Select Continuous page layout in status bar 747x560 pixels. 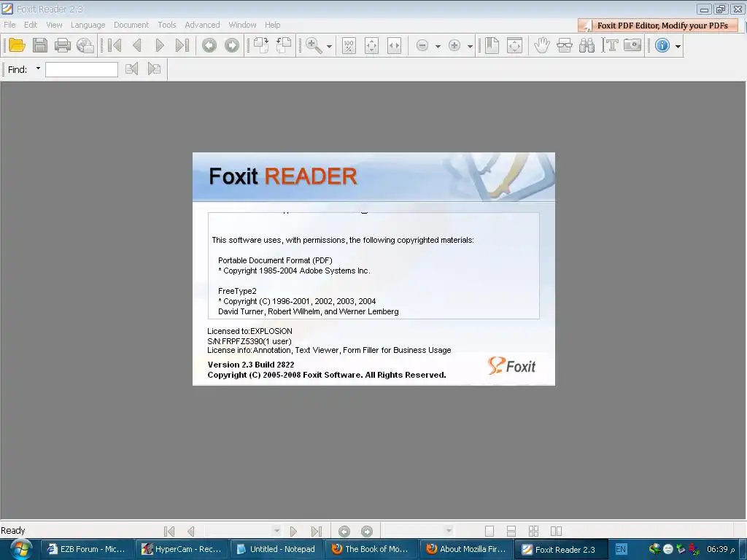511,531
